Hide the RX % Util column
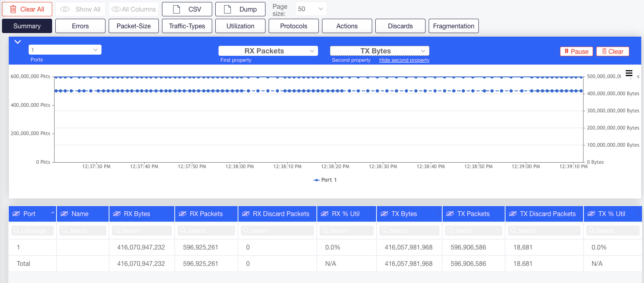Image resolution: width=644 pixels, height=283 pixels. point(325,214)
